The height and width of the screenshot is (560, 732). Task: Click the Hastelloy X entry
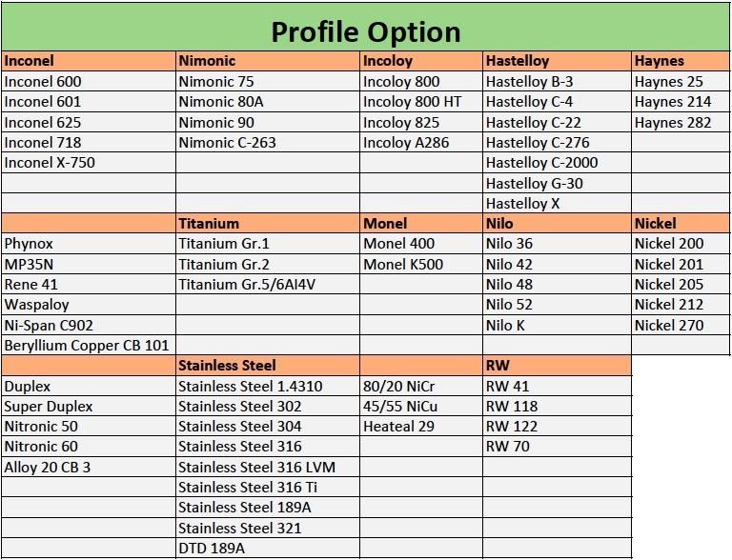(557, 203)
